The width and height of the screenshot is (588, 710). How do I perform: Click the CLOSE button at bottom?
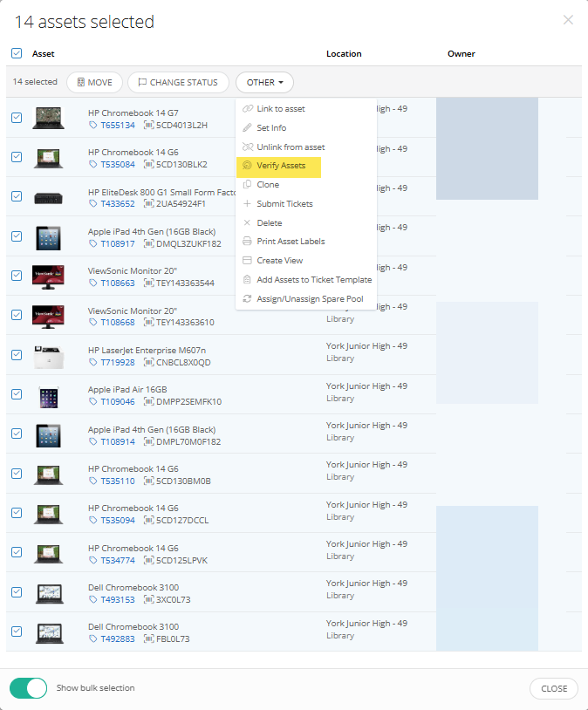click(553, 688)
